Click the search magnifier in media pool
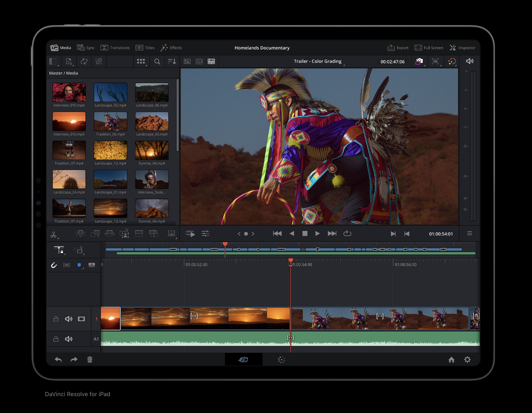 point(157,62)
